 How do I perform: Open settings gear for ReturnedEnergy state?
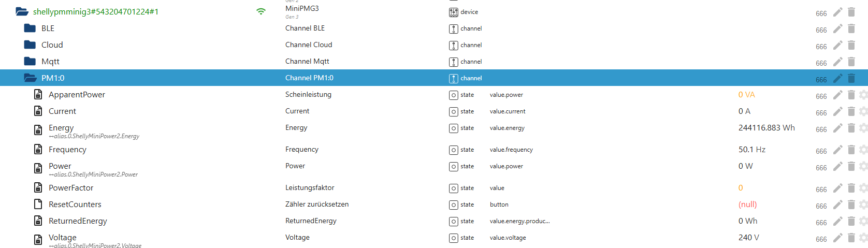[863, 221]
